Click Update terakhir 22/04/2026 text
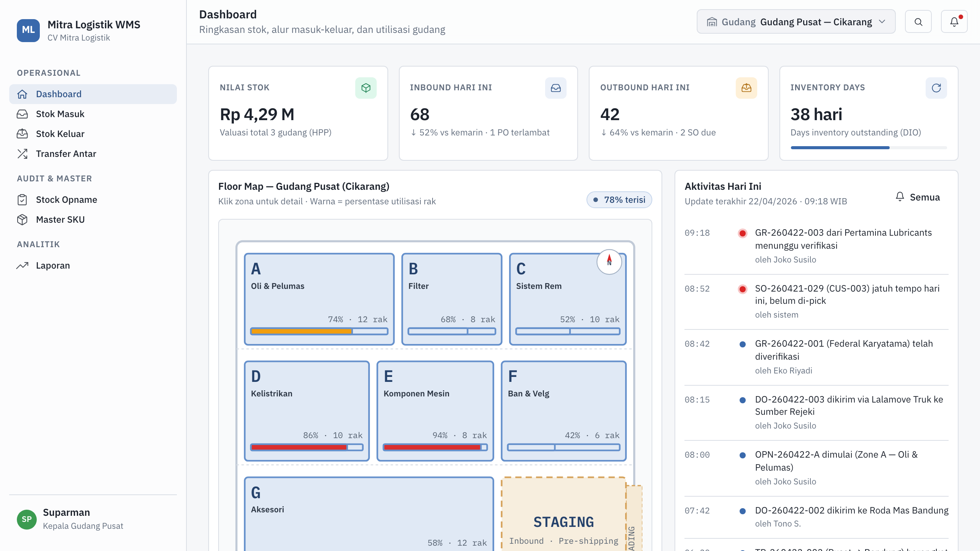Image resolution: width=980 pixels, height=551 pixels. point(766,201)
